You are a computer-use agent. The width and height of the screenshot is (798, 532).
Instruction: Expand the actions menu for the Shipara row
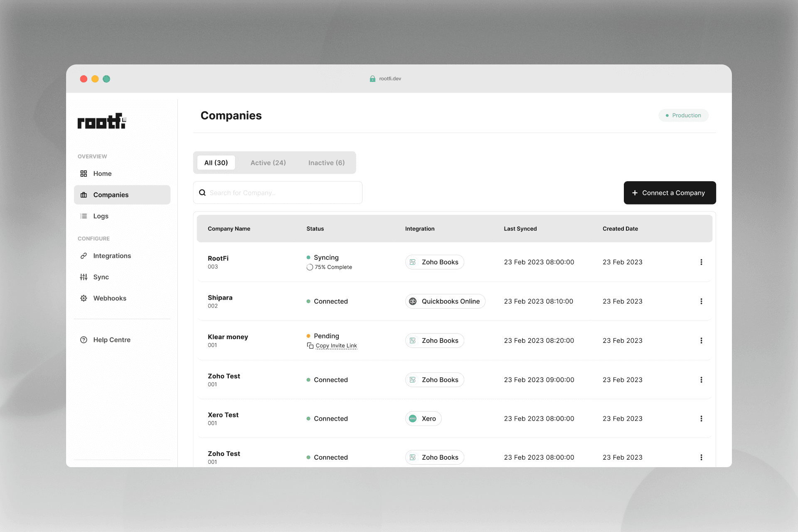click(701, 301)
